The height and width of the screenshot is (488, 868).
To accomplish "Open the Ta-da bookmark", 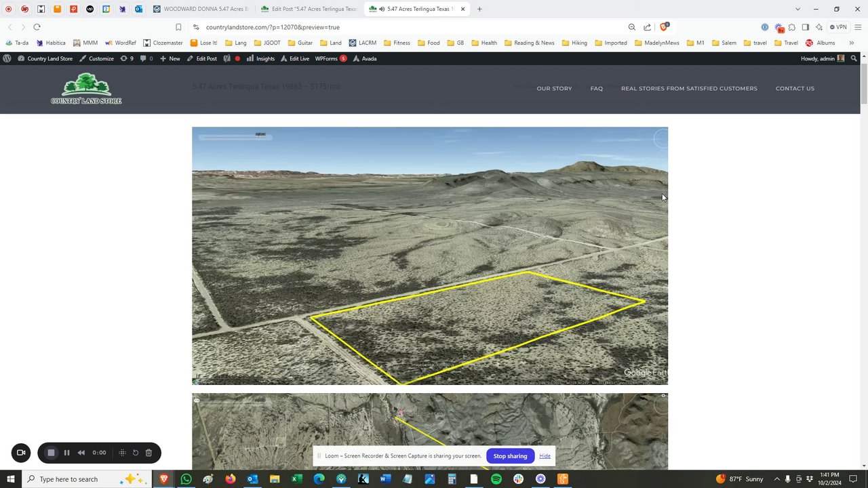I will coord(16,43).
